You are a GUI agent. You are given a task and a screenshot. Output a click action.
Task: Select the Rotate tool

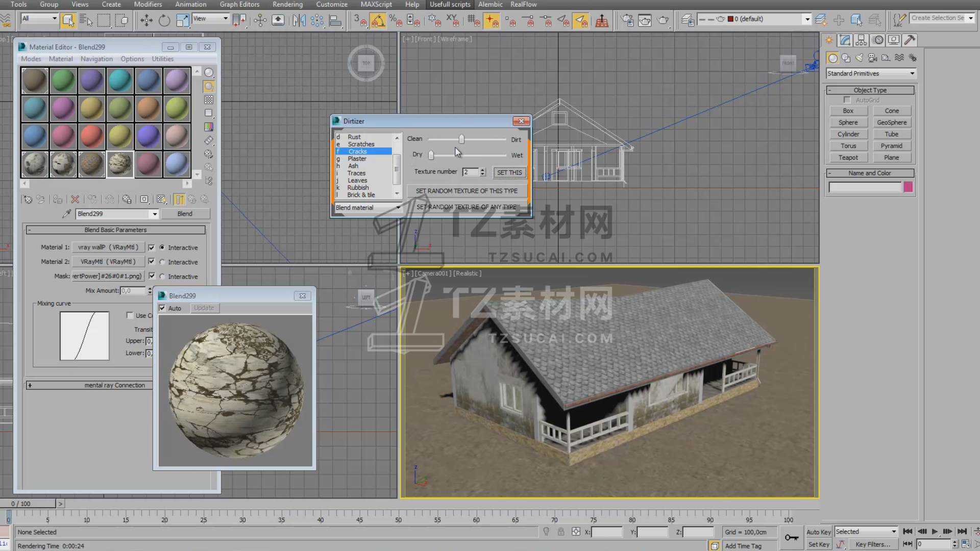point(164,20)
